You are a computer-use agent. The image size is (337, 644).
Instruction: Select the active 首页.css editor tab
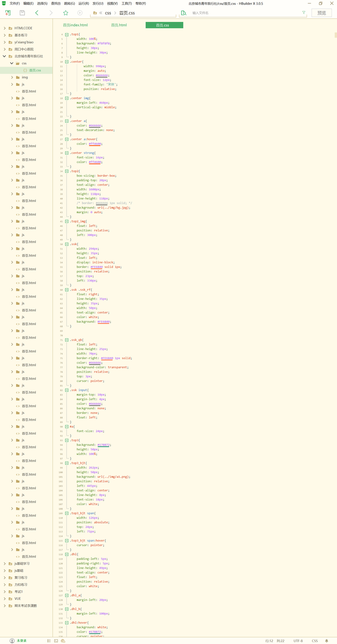point(164,25)
